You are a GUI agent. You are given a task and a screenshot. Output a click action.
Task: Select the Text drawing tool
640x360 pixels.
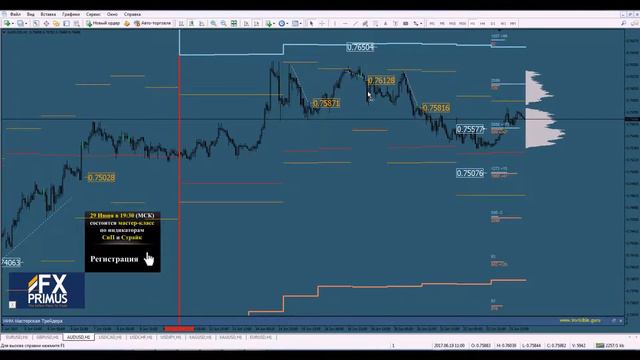(385, 24)
